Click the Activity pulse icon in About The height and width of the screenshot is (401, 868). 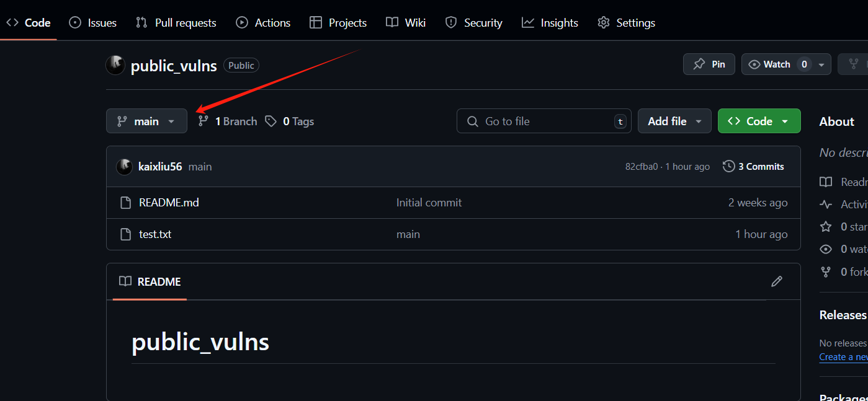click(826, 205)
